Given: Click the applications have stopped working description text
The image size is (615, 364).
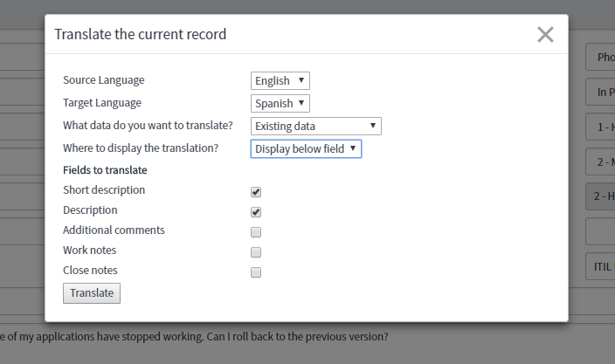Looking at the screenshot, I should [194, 336].
